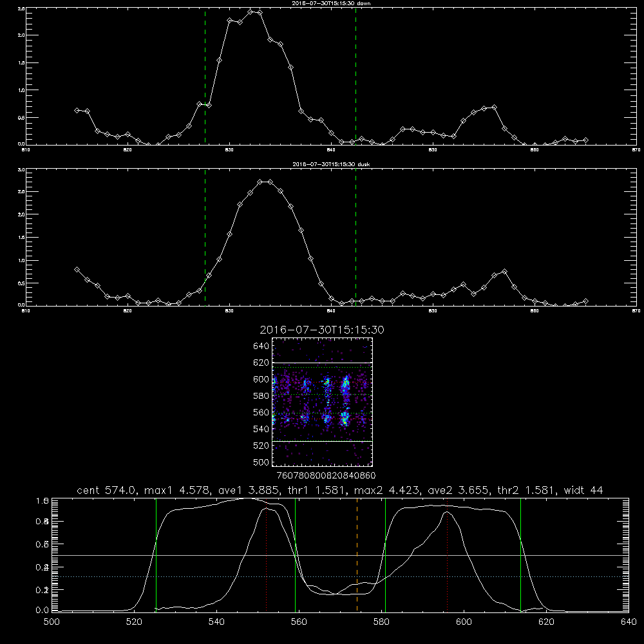Click the solid horizontal white line in profile plot

(x=341, y=555)
